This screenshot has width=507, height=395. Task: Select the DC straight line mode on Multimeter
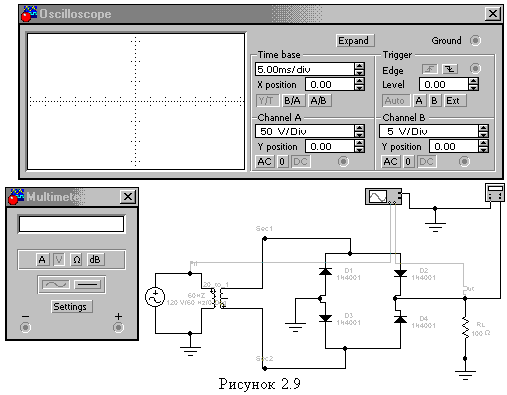coord(87,285)
